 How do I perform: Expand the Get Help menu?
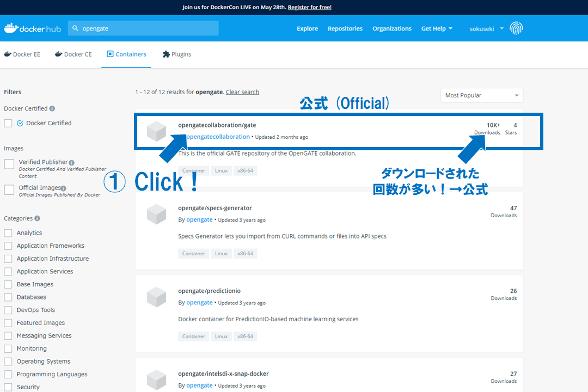point(437,28)
